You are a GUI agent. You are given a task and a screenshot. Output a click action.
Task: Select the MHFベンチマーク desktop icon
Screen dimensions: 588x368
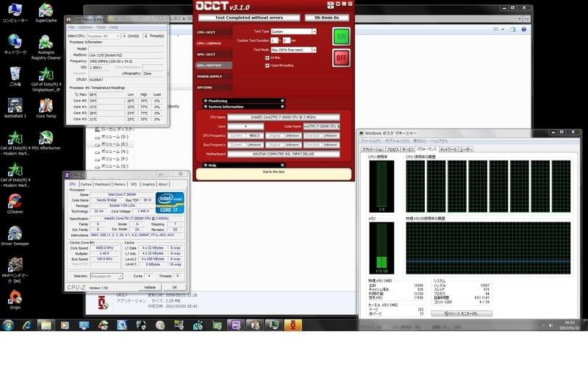15,270
